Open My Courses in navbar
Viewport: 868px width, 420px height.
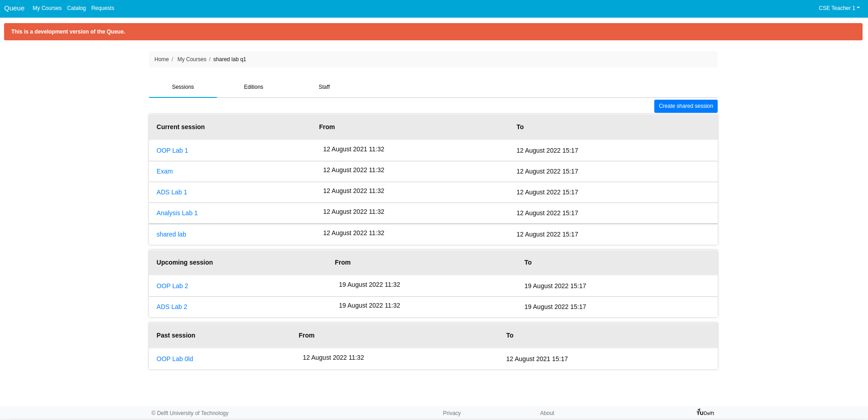47,8
